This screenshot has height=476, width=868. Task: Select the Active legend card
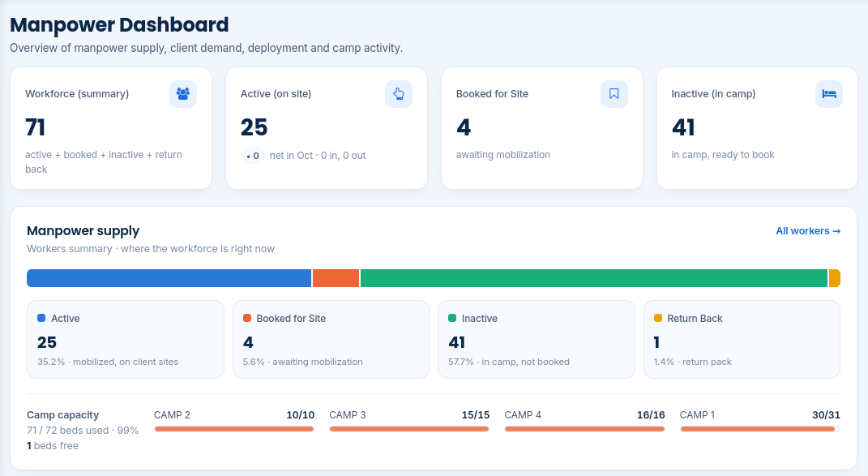click(x=126, y=339)
